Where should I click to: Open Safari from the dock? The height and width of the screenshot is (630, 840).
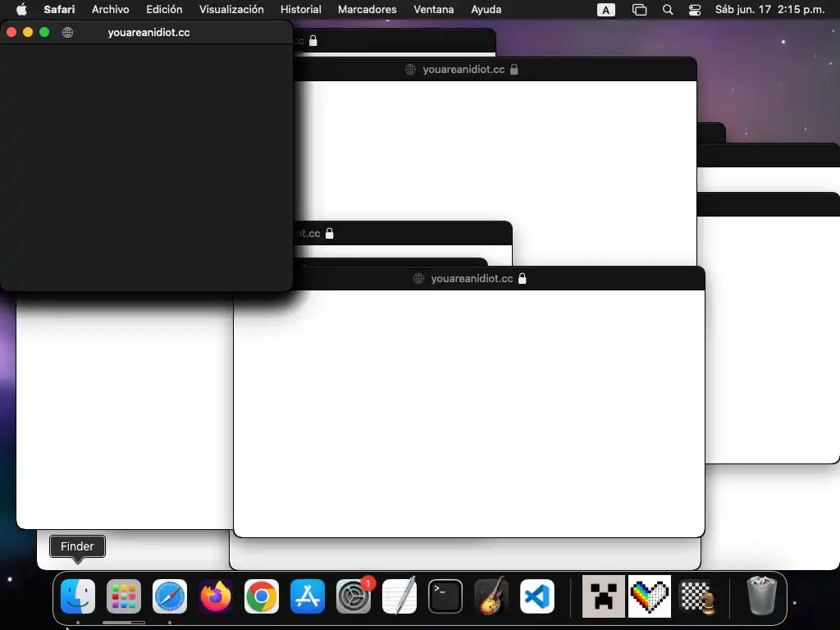pos(170,596)
